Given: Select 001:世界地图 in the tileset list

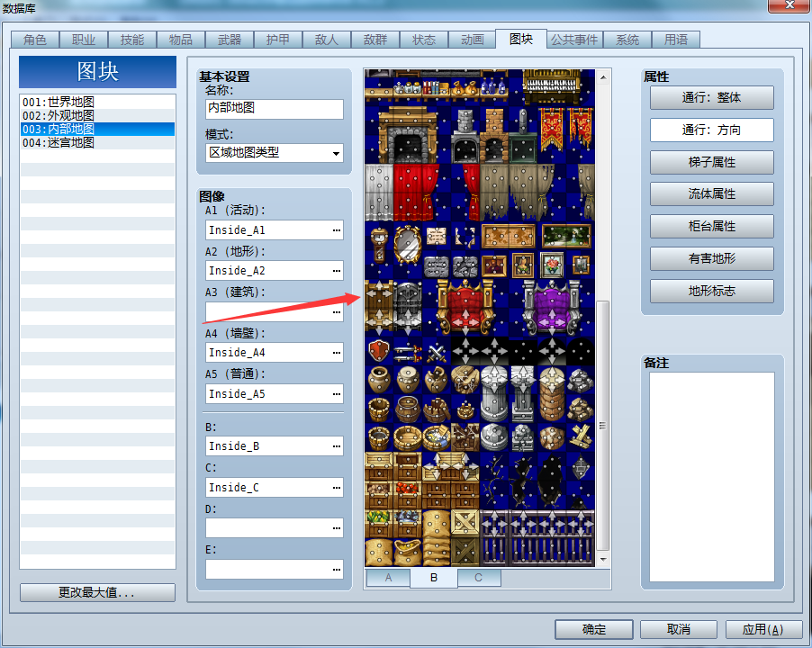Looking at the screenshot, I should click(97, 102).
